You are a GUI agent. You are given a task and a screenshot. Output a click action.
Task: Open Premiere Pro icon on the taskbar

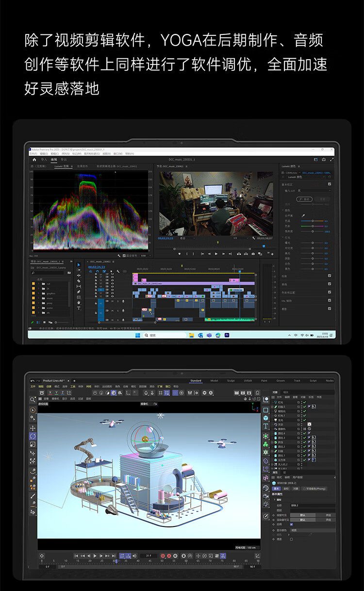(227, 335)
